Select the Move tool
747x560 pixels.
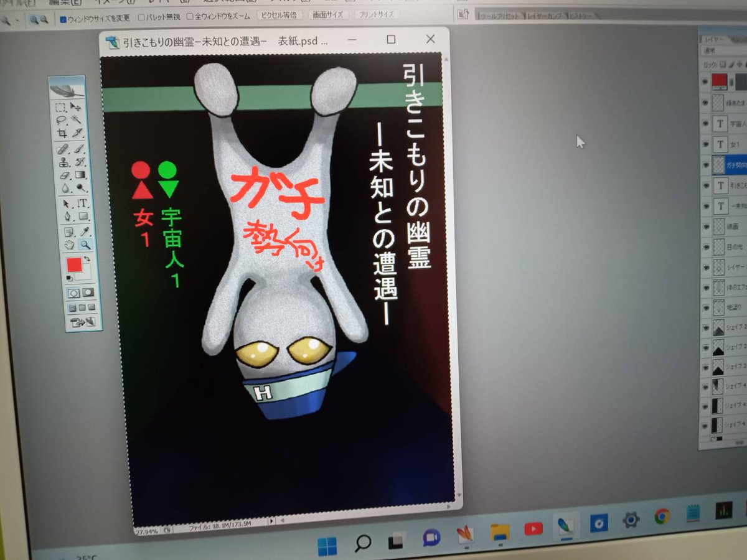pos(75,107)
